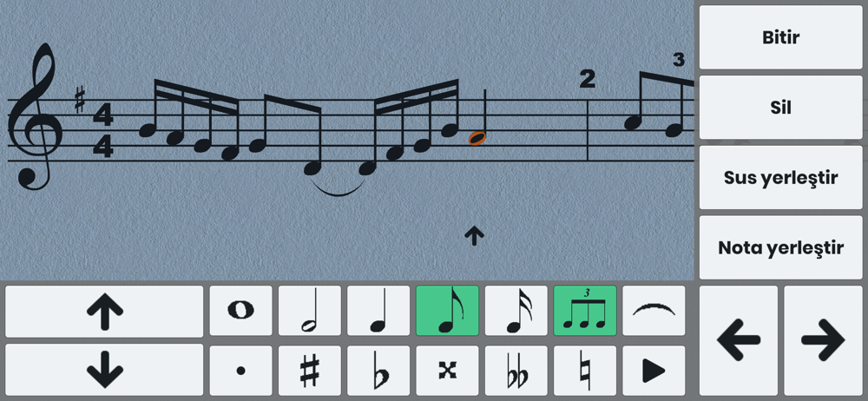The image size is (868, 401).
Task: Select the quarter note duration
Action: 378,311
